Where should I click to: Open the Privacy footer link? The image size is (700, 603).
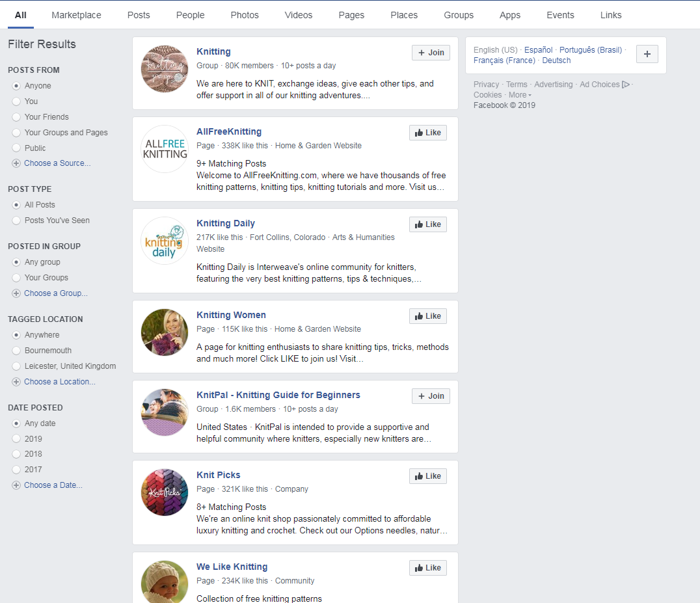point(486,85)
